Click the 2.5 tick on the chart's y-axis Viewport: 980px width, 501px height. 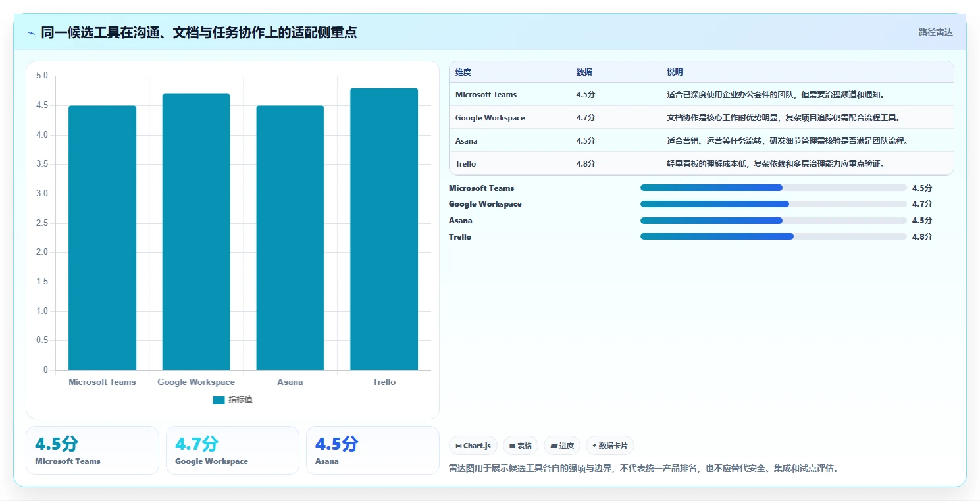tap(42, 223)
